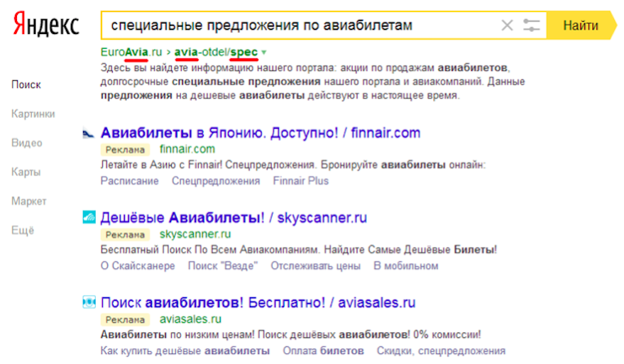Open Авиабилеты в Японию finnair.com result

tap(261, 133)
